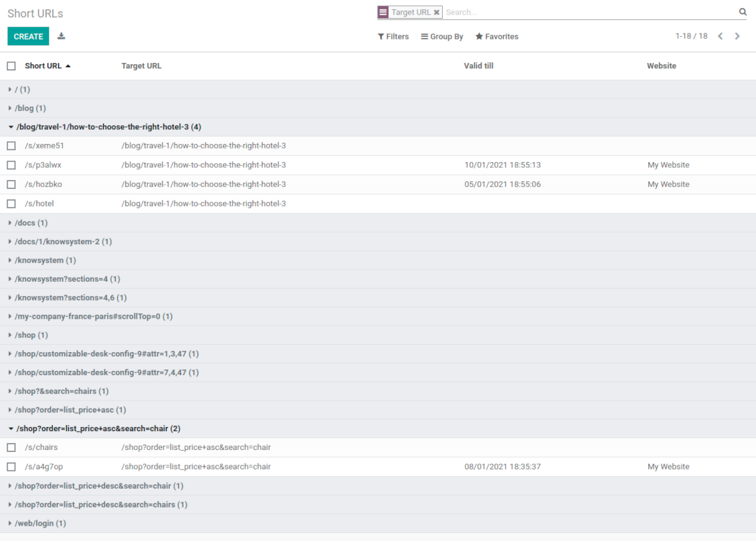Open the Favorites star menu
The image size is (756, 541).
(496, 37)
